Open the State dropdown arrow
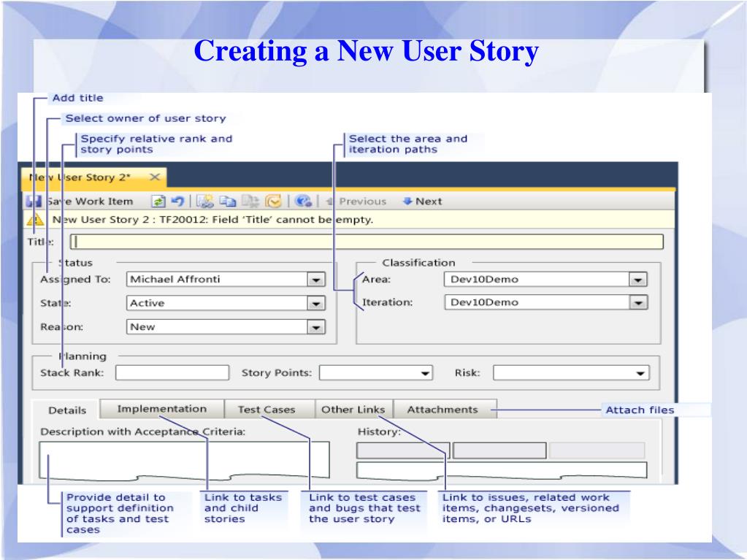This screenshot has width=747, height=560. click(x=316, y=303)
